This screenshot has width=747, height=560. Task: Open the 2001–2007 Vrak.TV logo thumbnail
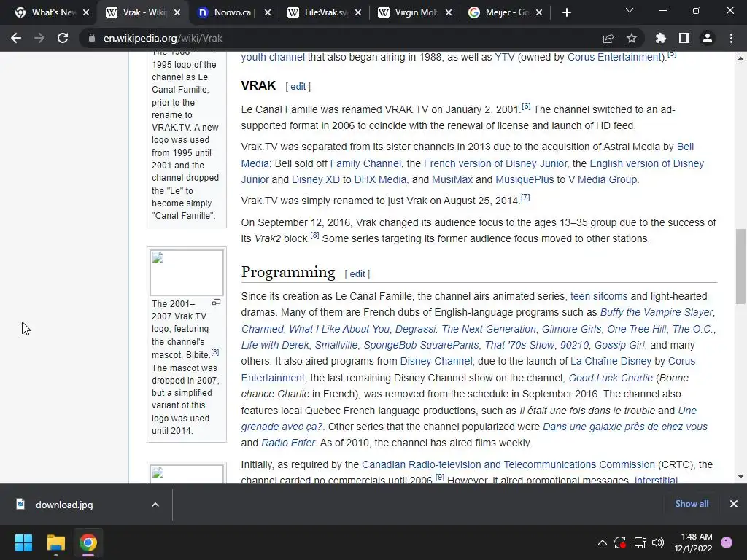pos(187,273)
